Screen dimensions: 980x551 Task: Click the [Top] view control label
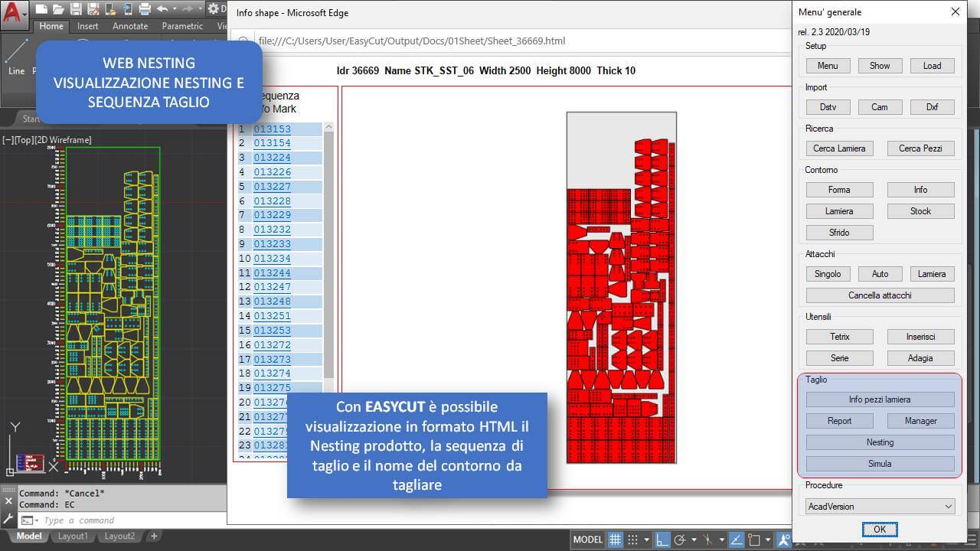pos(24,140)
